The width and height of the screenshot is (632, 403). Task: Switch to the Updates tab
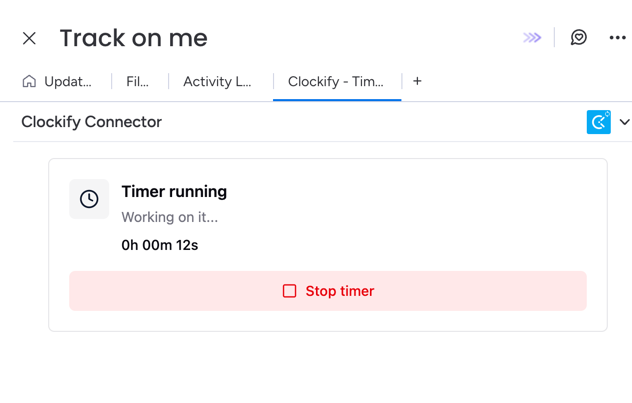tap(57, 81)
